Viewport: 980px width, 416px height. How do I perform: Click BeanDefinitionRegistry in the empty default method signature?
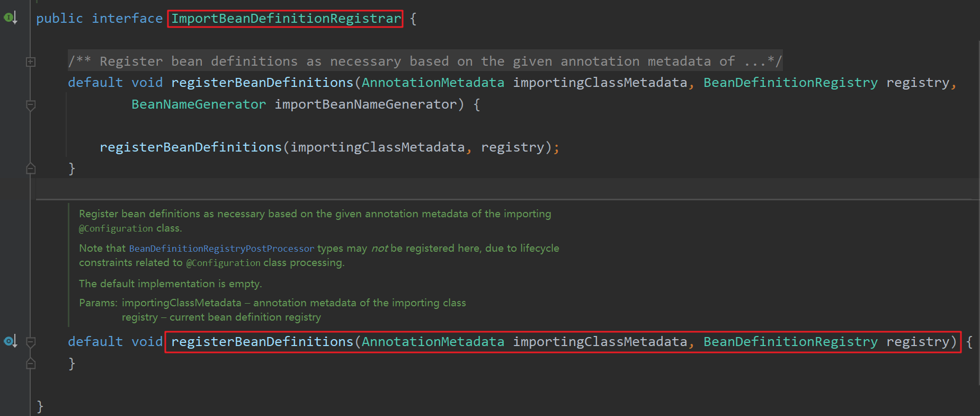tap(790, 342)
